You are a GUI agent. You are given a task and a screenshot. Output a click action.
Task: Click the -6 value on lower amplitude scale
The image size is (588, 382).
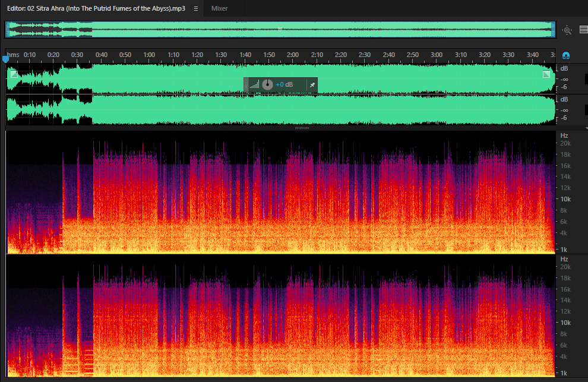click(564, 118)
